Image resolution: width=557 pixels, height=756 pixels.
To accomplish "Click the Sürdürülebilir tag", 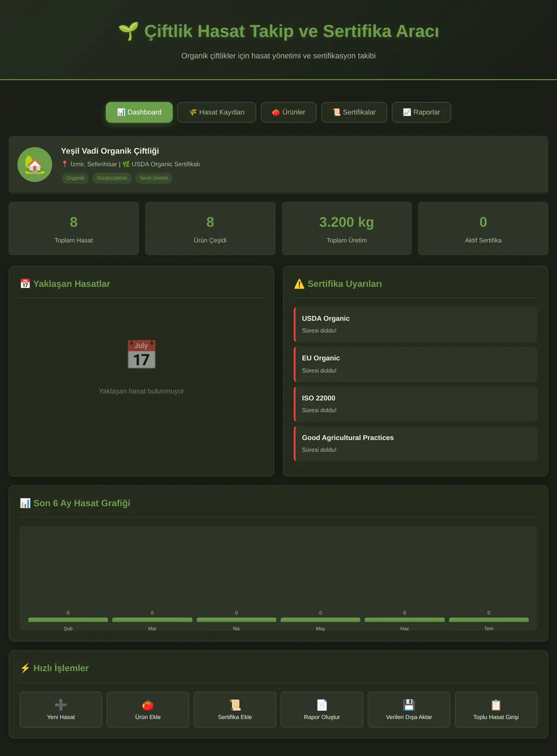I will [x=112, y=178].
